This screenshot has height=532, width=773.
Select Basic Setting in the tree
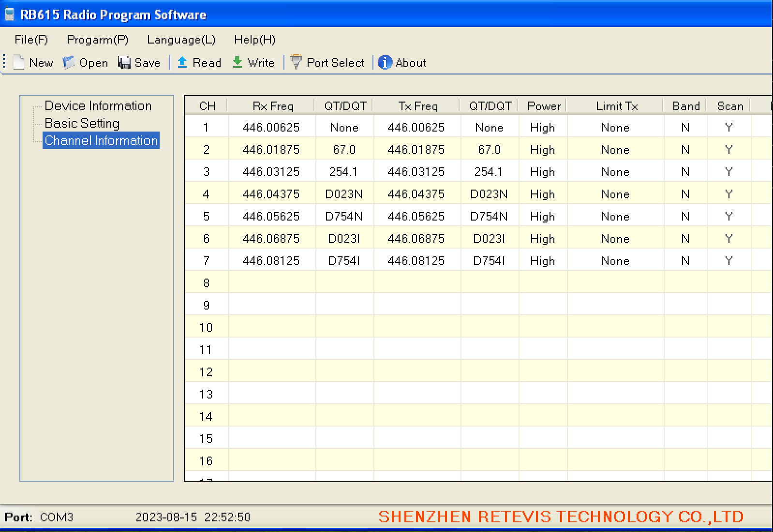82,123
